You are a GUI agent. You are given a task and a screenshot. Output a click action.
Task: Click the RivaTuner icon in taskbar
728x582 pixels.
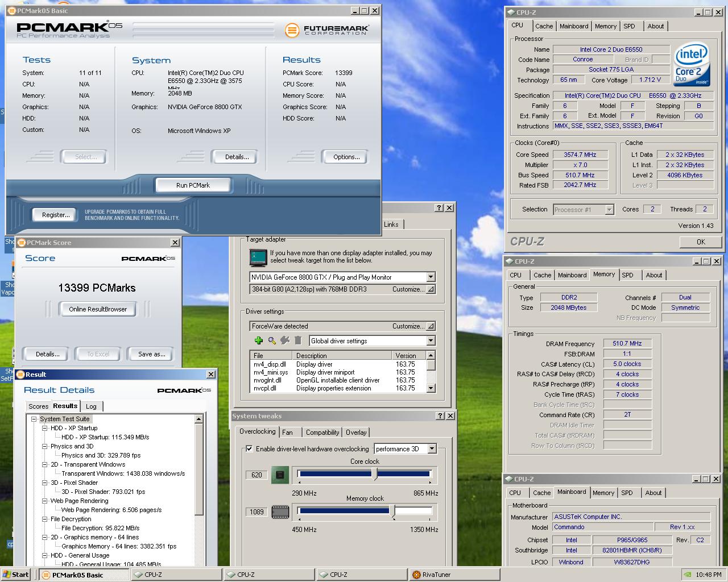pos(417,575)
